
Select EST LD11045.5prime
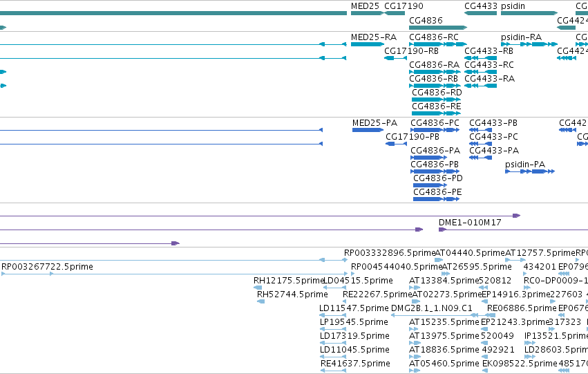[x=354, y=350]
